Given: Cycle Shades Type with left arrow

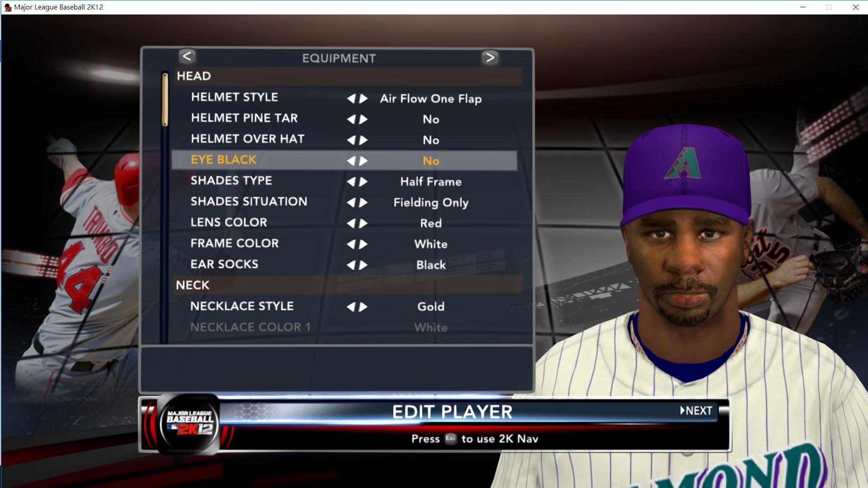Looking at the screenshot, I should coord(351,182).
